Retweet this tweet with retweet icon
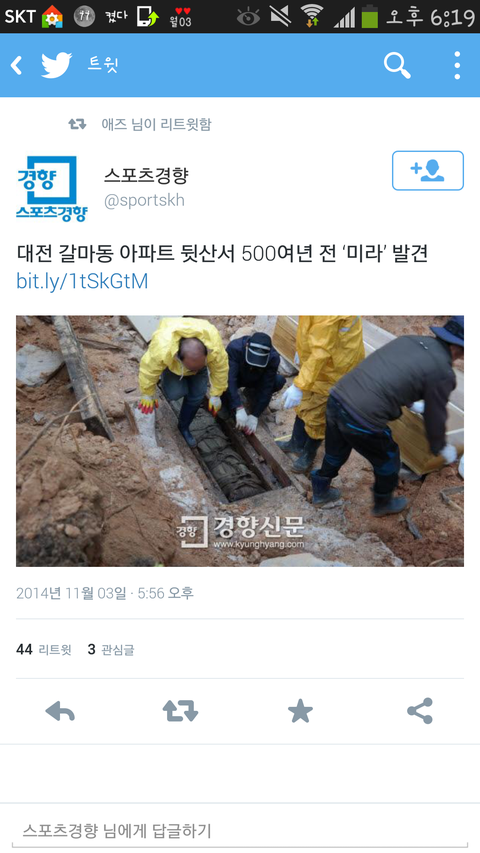Image resolution: width=480 pixels, height=853 pixels. point(180,711)
